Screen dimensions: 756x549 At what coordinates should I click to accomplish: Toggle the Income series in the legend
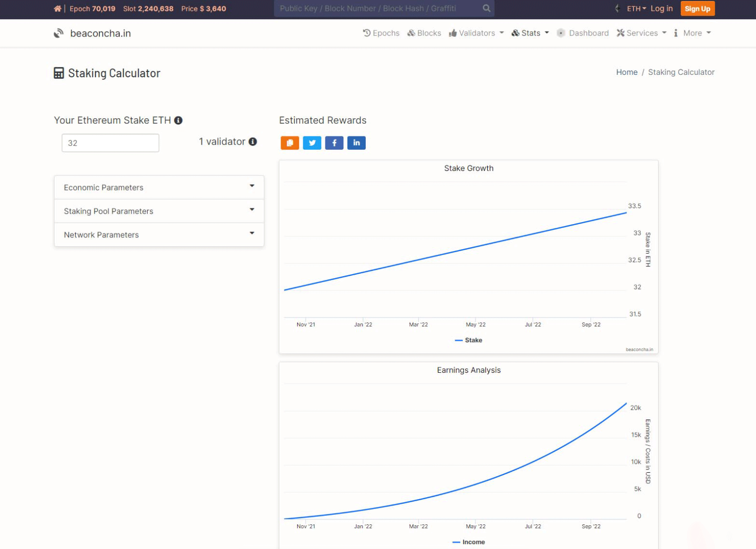[469, 542]
